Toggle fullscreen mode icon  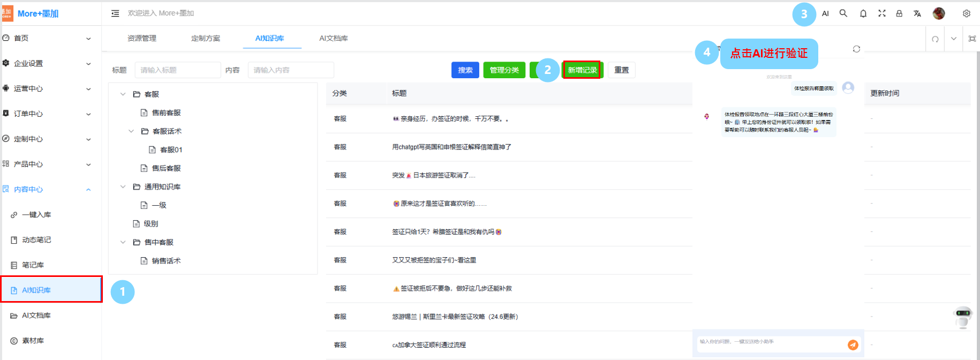[882, 13]
